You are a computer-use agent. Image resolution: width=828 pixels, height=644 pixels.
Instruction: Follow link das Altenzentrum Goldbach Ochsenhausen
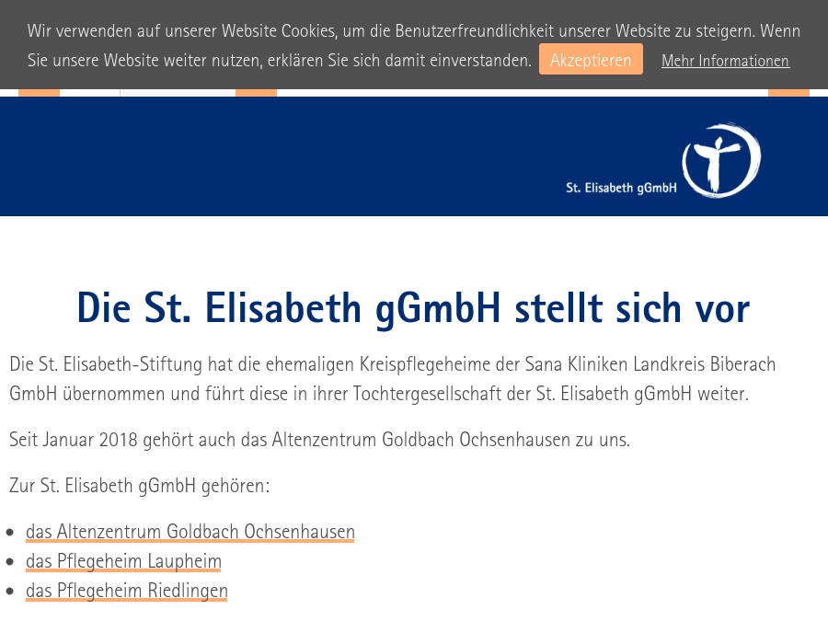[190, 531]
